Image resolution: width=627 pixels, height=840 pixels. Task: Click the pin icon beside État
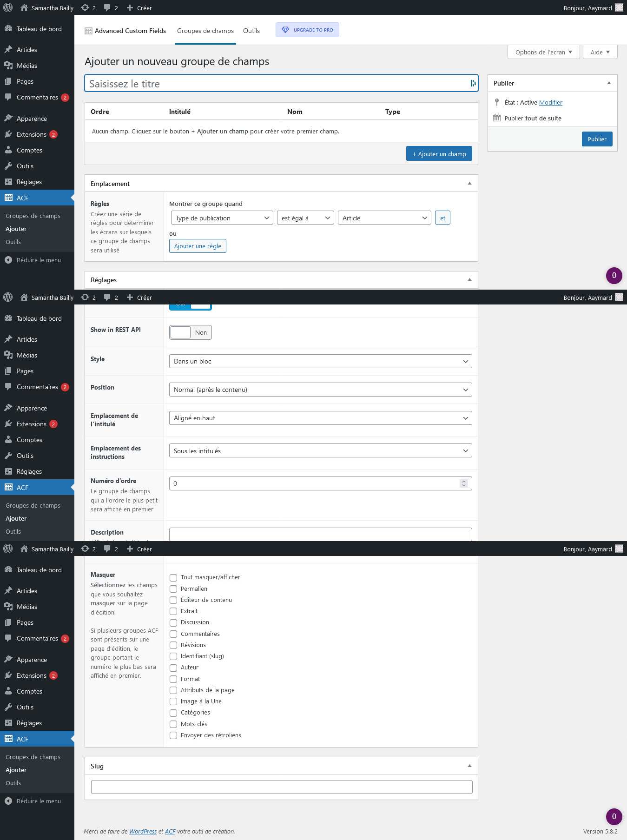tap(497, 102)
